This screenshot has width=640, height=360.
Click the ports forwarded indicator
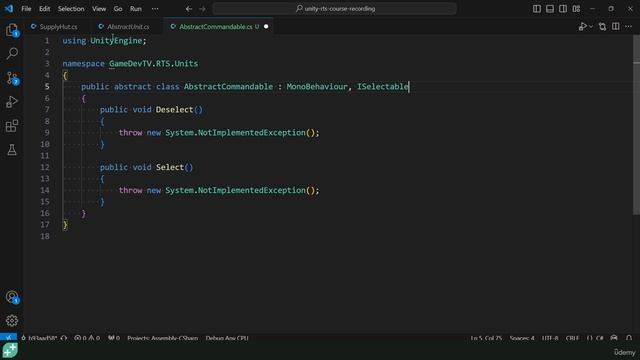[114, 338]
